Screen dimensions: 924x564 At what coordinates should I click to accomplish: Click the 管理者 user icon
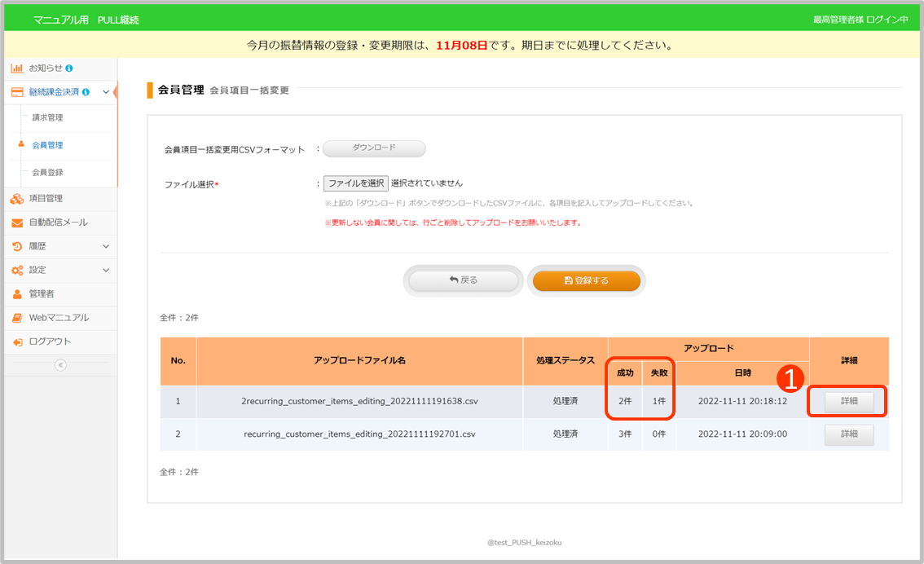pyautogui.click(x=17, y=294)
